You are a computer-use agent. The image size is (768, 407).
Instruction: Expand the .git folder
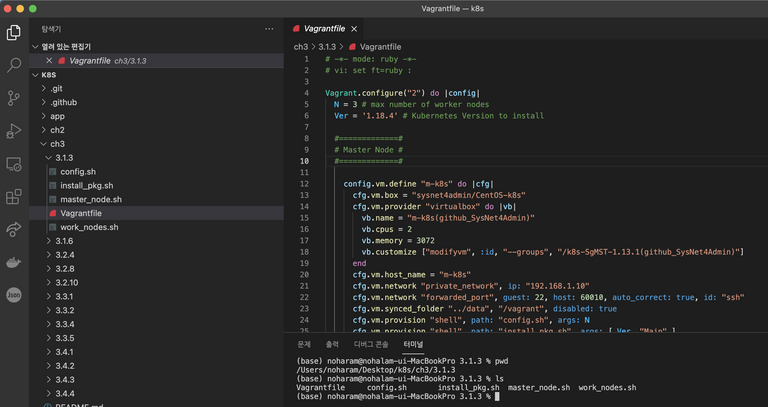coord(44,89)
